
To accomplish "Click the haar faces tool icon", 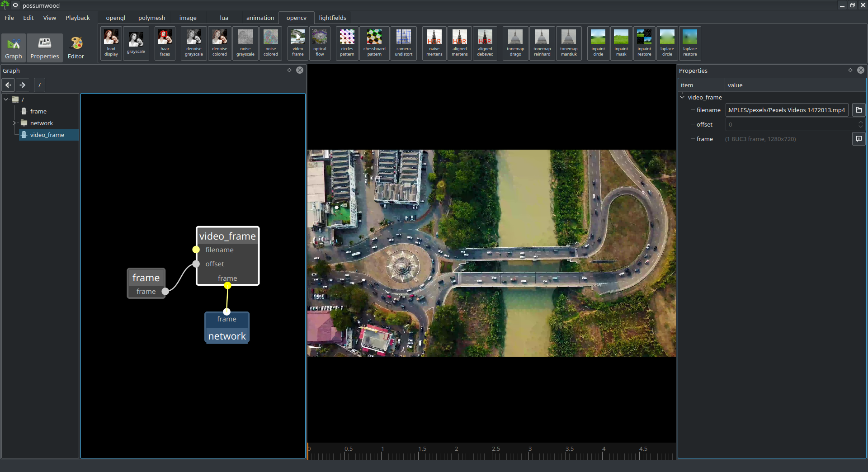I will pos(165,43).
